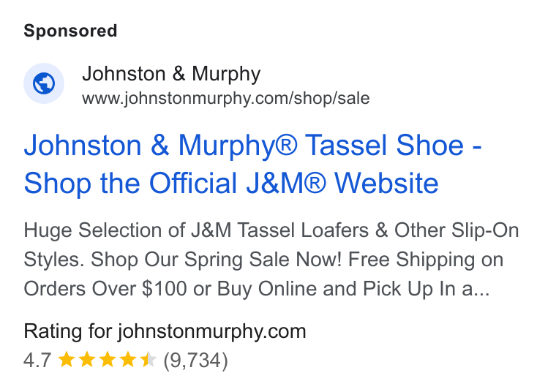Select the Johnston & Murphy advertiser name
The image size is (556, 392).
pyautogui.click(x=171, y=74)
